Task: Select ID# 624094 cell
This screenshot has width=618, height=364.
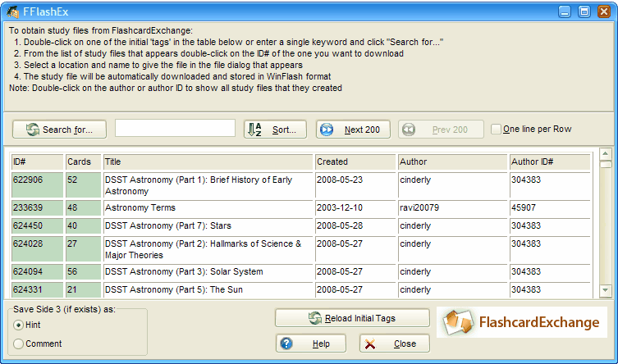Action: point(37,272)
